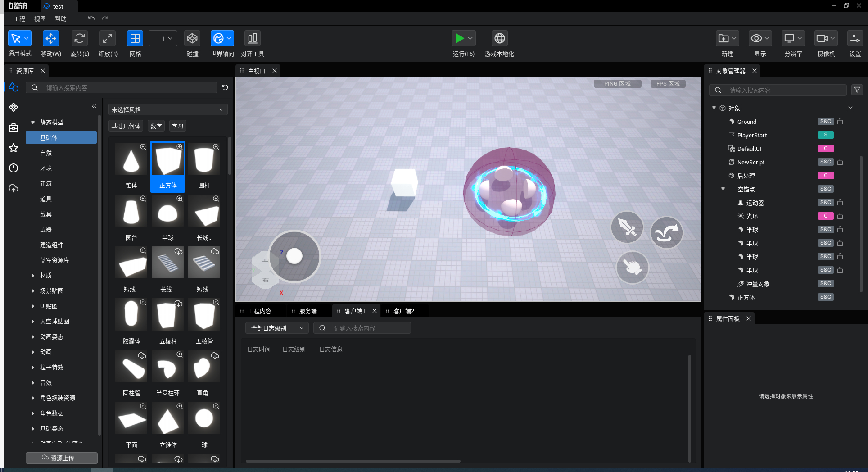Viewport: 868px width, 472px height.
Task: Open the 设置 settings sliders icon
Action: 855,39
